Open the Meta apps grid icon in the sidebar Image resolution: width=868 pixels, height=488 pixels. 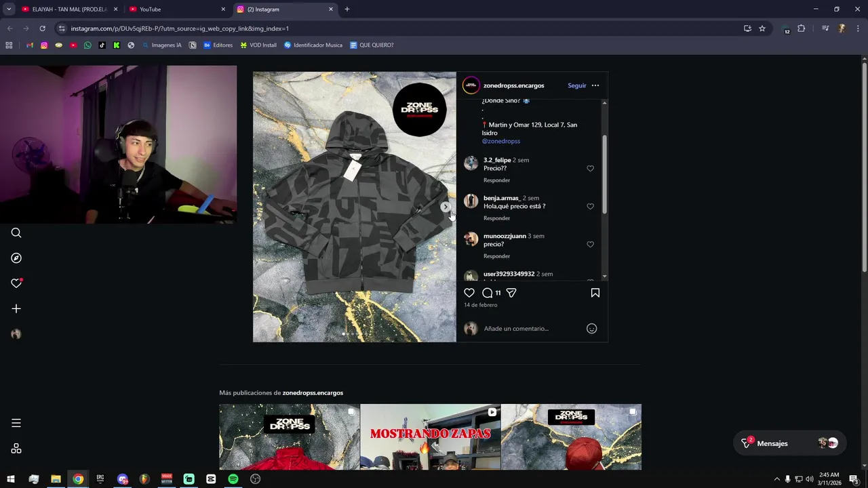[x=16, y=449]
